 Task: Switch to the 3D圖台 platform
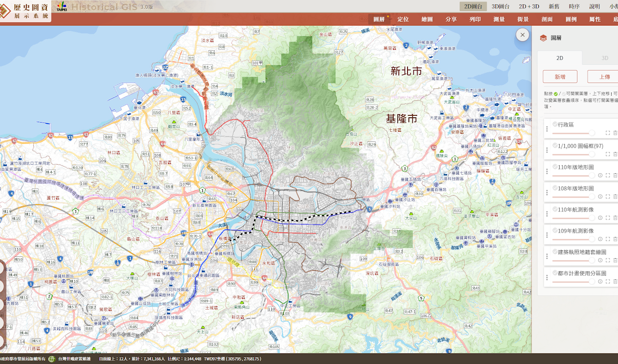coord(501,6)
